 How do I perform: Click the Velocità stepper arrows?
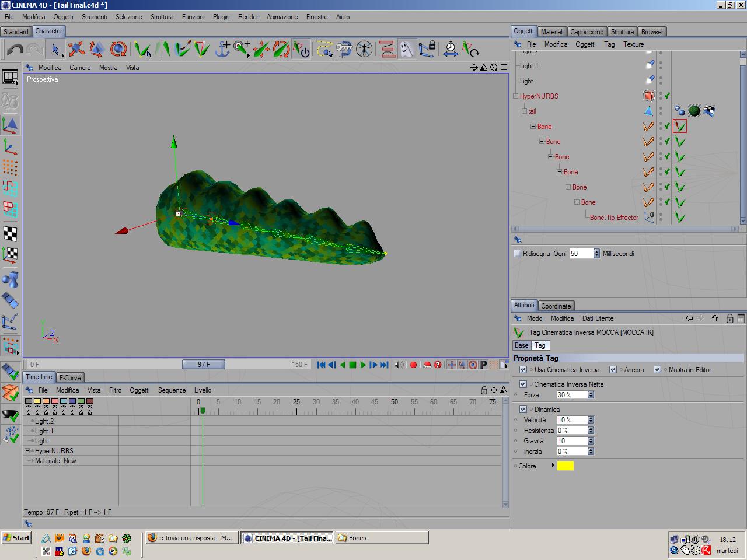pos(591,420)
